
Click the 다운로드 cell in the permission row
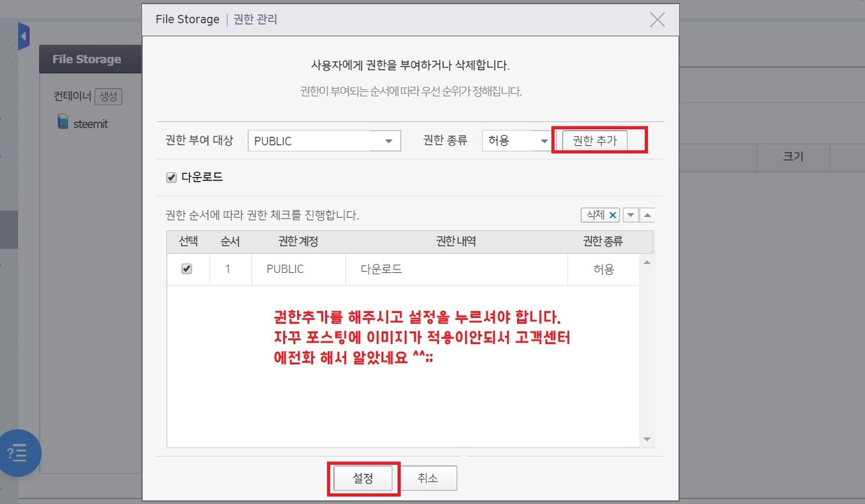(x=456, y=269)
